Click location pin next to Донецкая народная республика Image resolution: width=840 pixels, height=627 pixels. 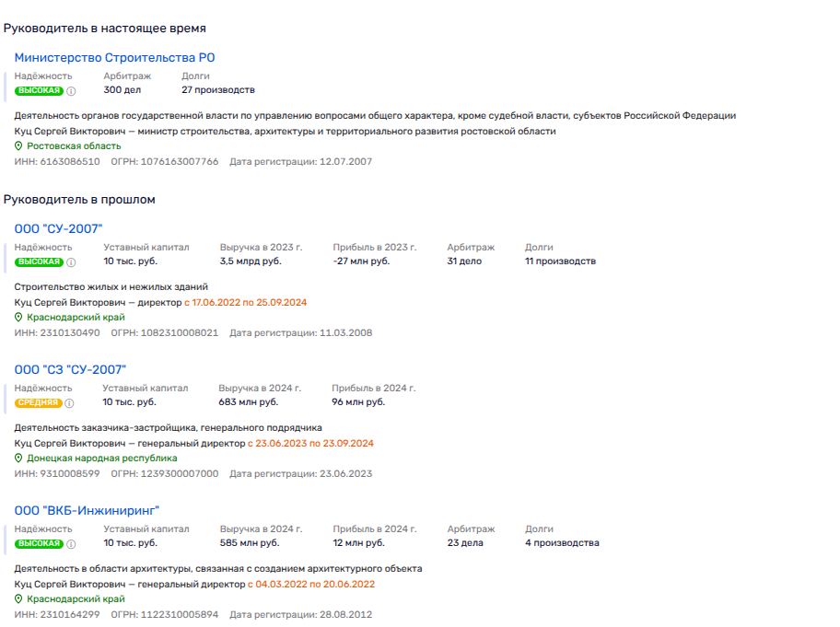tap(19, 459)
